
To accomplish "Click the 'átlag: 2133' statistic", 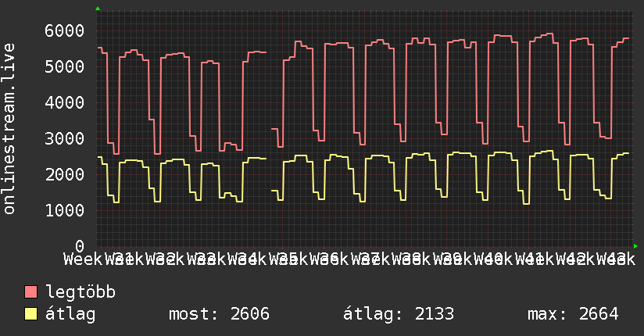I will [x=399, y=314].
